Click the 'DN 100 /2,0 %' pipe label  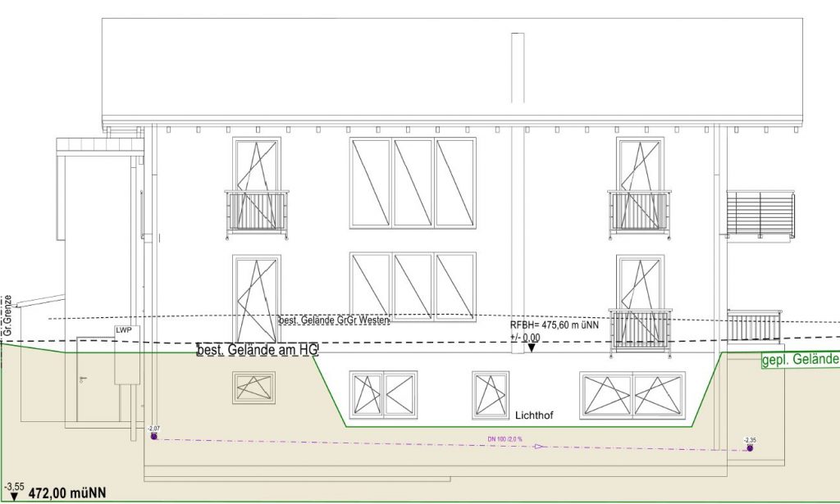[504, 439]
